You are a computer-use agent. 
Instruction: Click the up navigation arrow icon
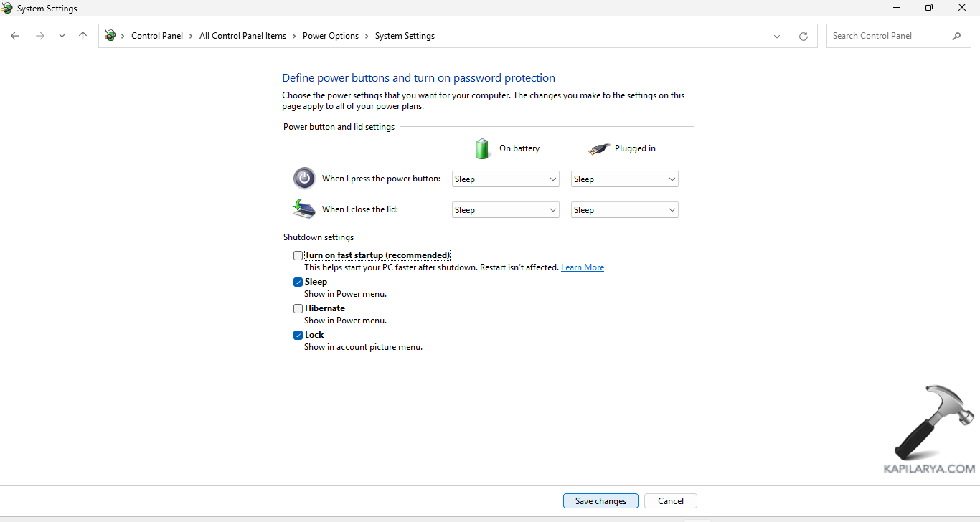pos(83,35)
